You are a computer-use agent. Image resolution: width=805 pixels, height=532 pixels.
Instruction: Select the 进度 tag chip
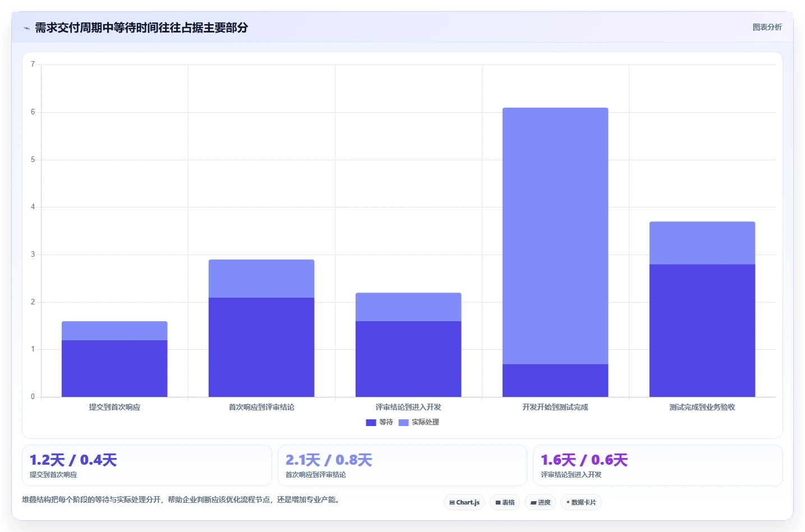tap(540, 502)
